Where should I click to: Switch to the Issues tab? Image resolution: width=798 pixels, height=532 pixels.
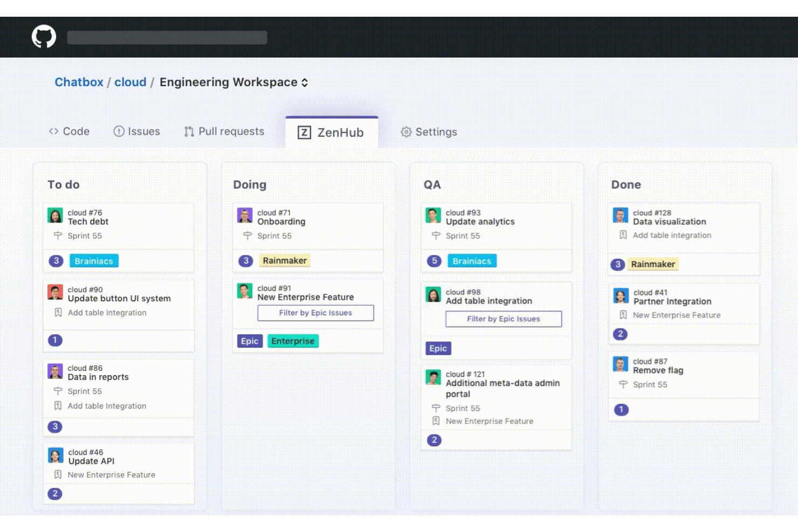point(137,132)
